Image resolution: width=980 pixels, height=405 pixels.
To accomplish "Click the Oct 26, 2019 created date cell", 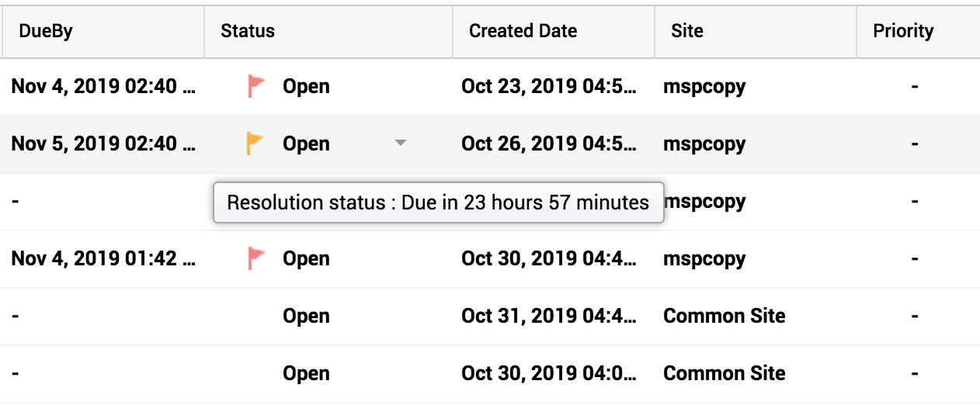I will (x=548, y=144).
